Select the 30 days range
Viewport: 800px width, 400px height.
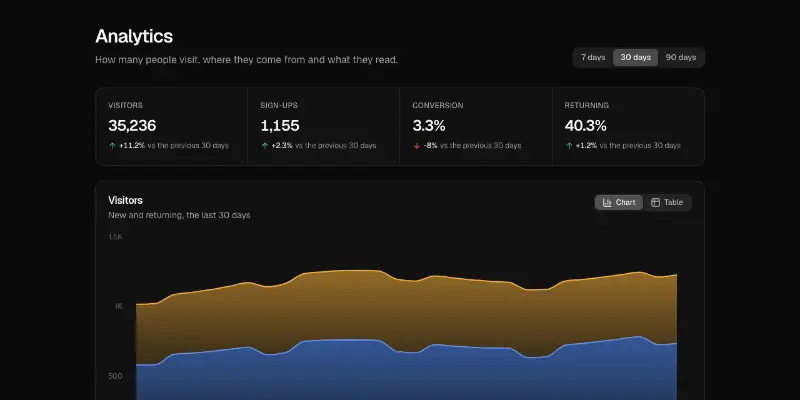tap(635, 58)
